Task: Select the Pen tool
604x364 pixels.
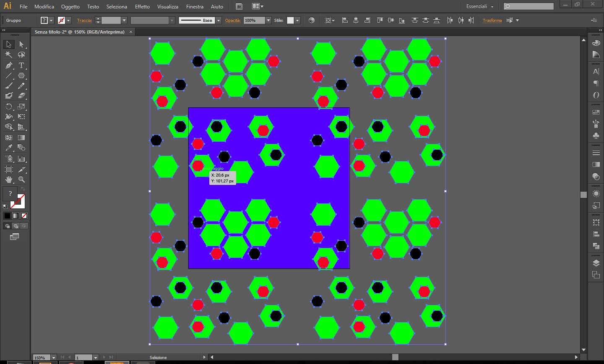Action: 9,65
